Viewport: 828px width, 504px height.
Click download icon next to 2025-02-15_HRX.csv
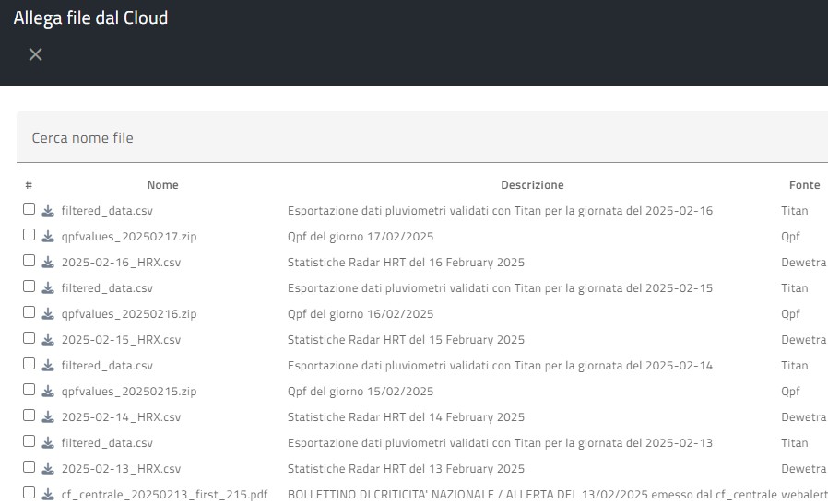click(48, 340)
